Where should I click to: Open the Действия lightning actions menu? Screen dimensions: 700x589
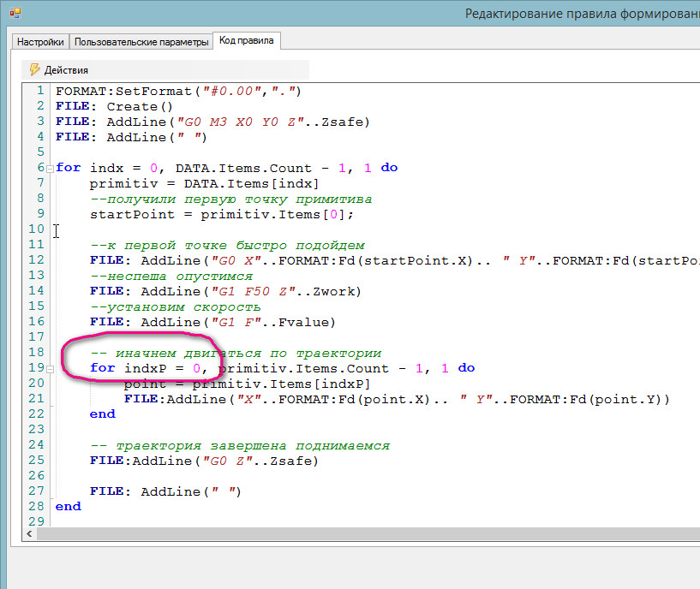(59, 70)
